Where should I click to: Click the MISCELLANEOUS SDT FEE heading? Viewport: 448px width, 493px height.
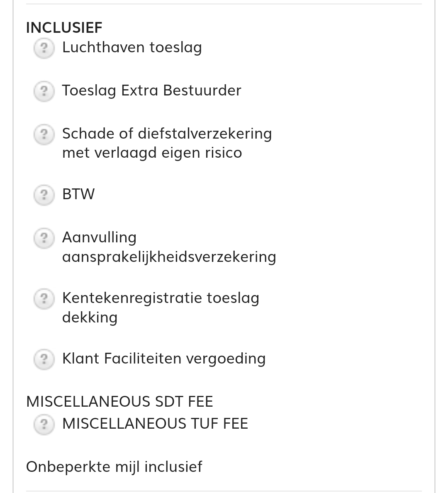pyautogui.click(x=119, y=402)
